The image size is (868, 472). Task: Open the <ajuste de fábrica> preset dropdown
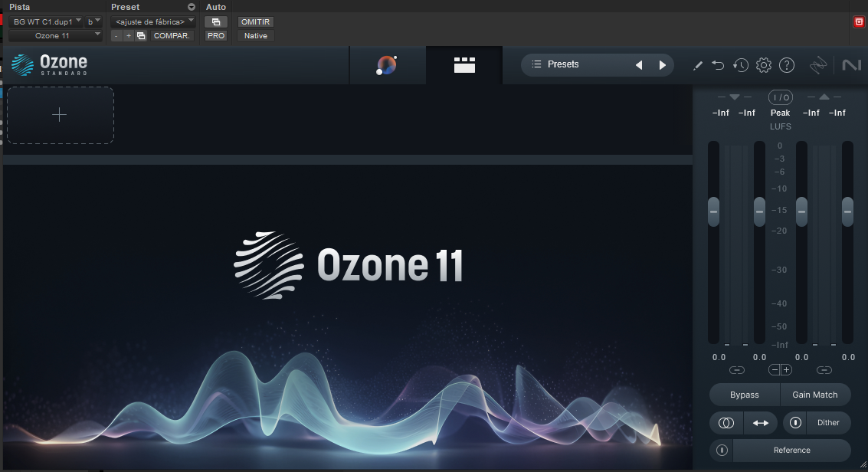153,22
